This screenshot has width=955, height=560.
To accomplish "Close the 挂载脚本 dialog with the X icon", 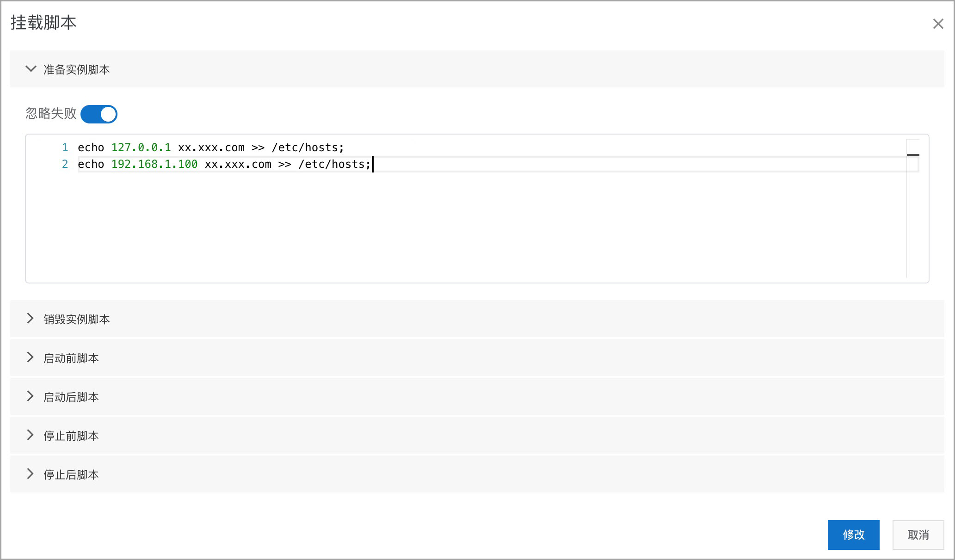I will [938, 24].
